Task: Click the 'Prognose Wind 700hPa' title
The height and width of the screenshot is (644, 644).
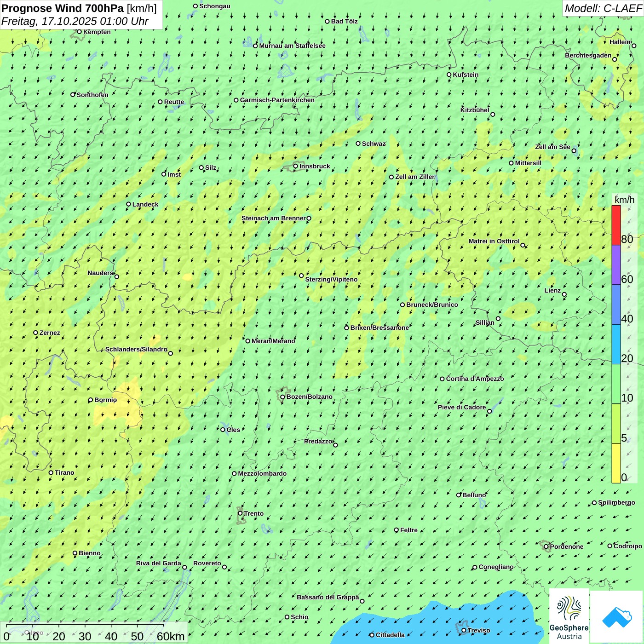Action: [x=63, y=8]
